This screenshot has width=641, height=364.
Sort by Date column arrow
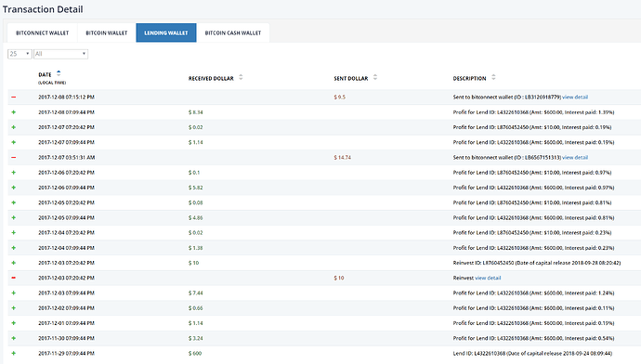pos(59,73)
